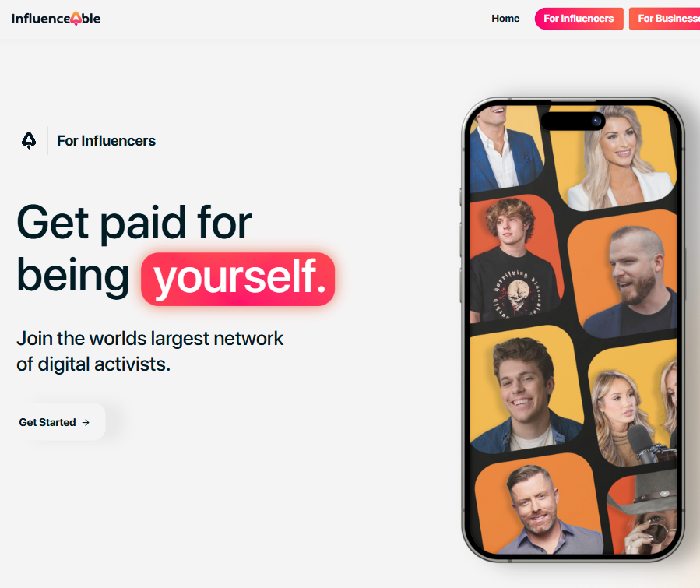Viewport: 700px width, 588px height.
Task: Open the orange For Businesses nav button
Action: click(665, 19)
